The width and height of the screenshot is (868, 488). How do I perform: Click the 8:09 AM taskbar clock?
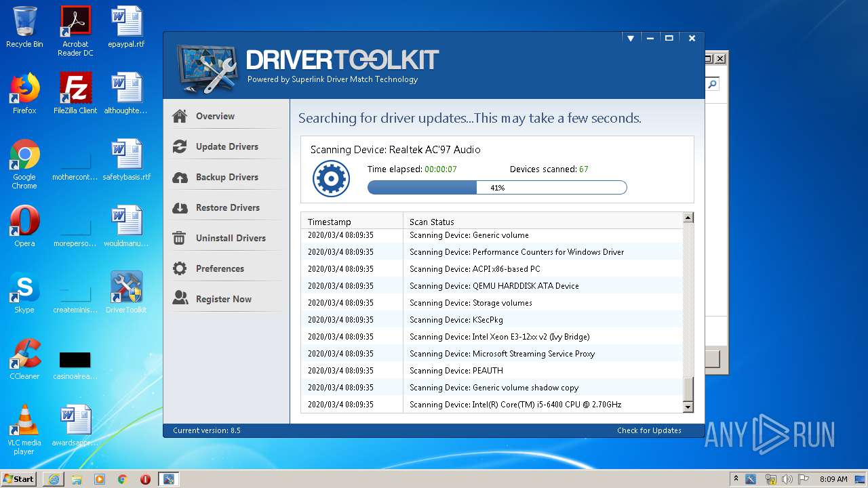coord(833,479)
